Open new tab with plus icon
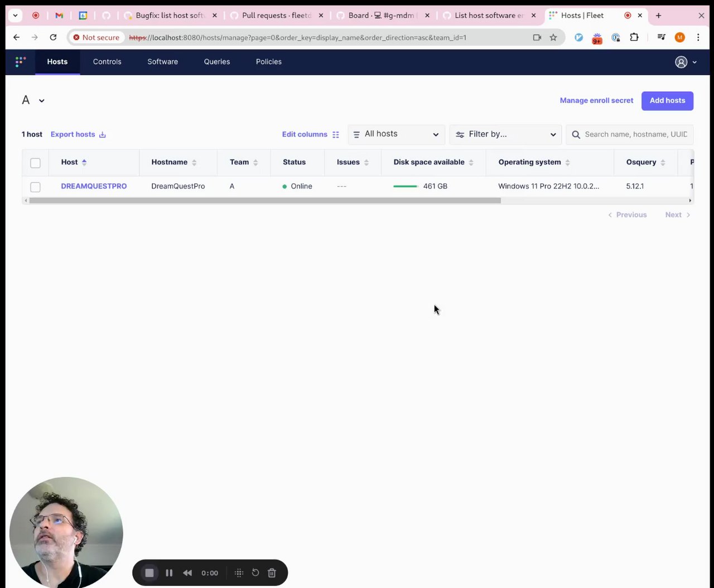714x588 pixels. (x=658, y=16)
